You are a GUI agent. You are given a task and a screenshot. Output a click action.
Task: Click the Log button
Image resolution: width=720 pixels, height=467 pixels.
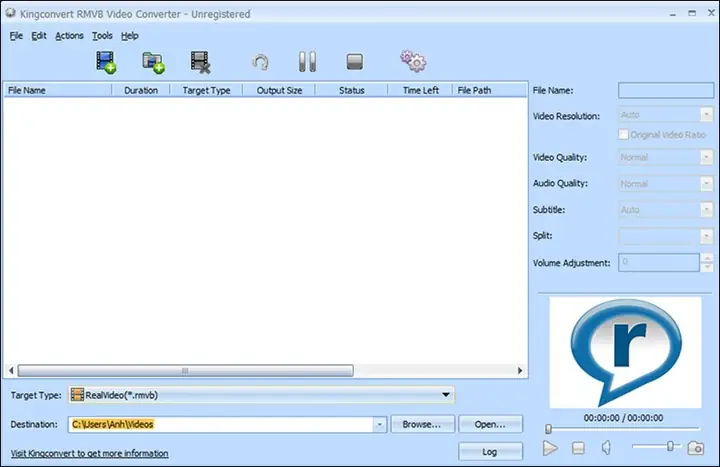point(490,451)
